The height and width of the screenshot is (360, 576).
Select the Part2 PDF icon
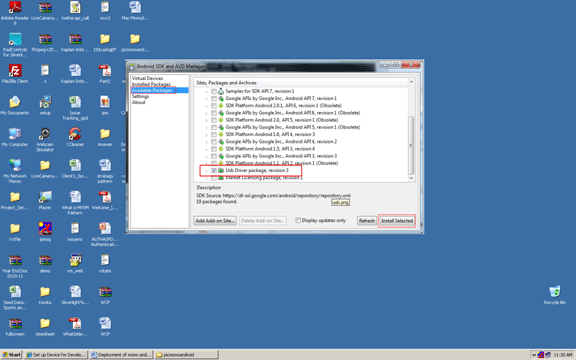coord(105,71)
